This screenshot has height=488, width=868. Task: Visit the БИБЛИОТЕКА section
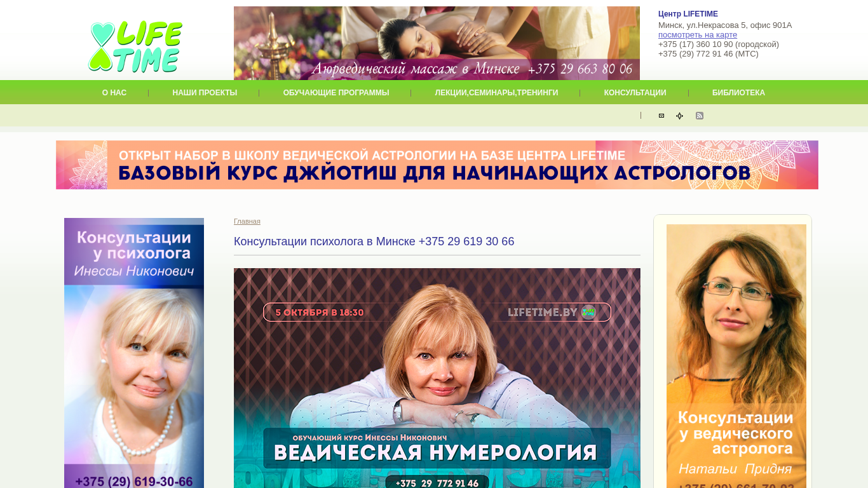click(738, 93)
